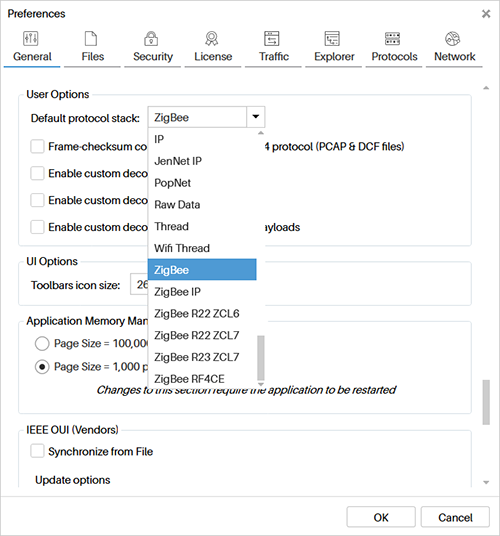Viewport: 500px width, 536px height.
Task: Click the preferences pane scrollbar thumb
Action: click(x=486, y=402)
